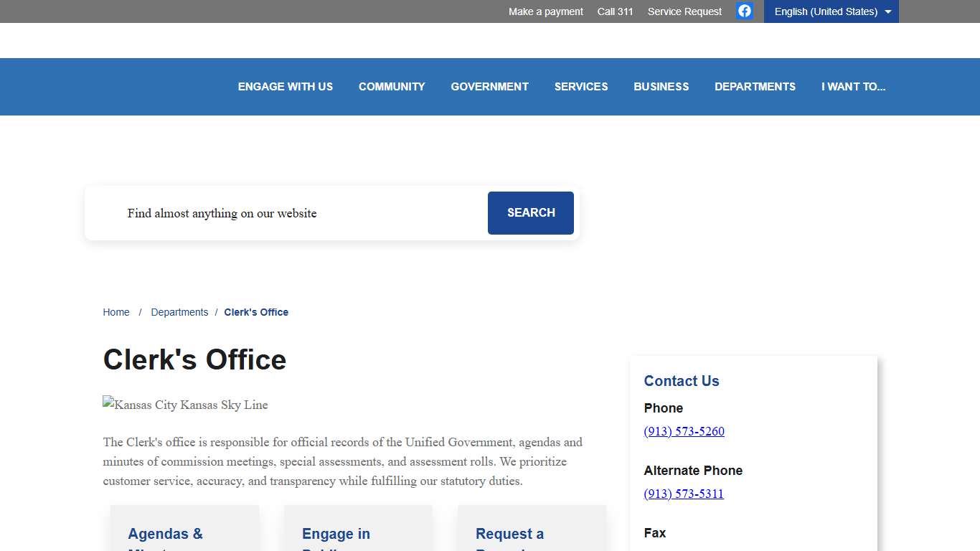Open the Engage With Us menu
The image size is (980, 551).
(286, 87)
